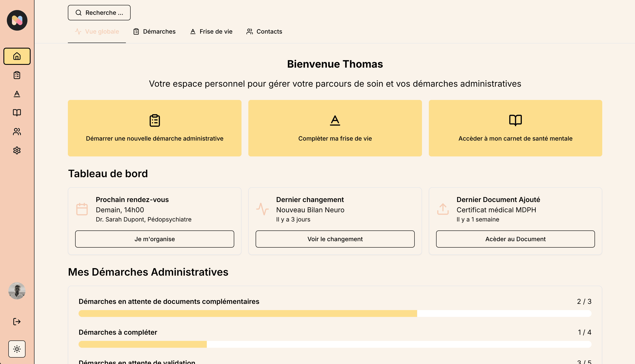
Task: Click the 'Dernier Document Ajouté' title
Action: [498, 199]
